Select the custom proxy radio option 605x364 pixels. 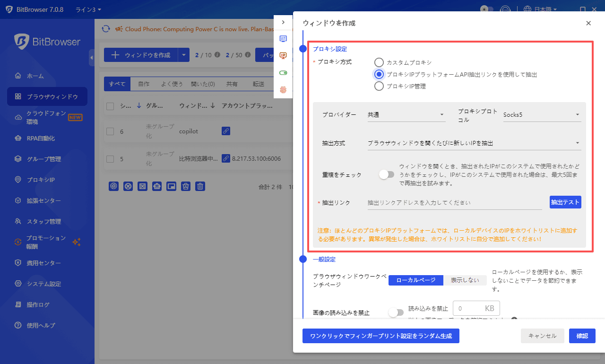click(x=379, y=62)
